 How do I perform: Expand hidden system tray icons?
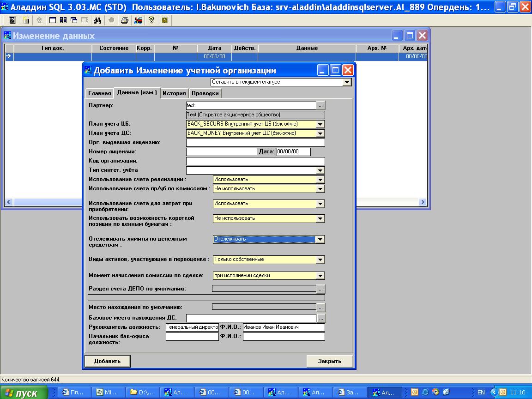coord(494,392)
